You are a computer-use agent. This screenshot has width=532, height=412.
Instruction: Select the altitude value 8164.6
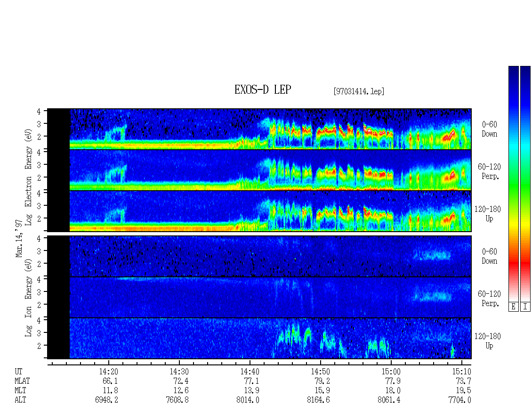click(x=318, y=400)
